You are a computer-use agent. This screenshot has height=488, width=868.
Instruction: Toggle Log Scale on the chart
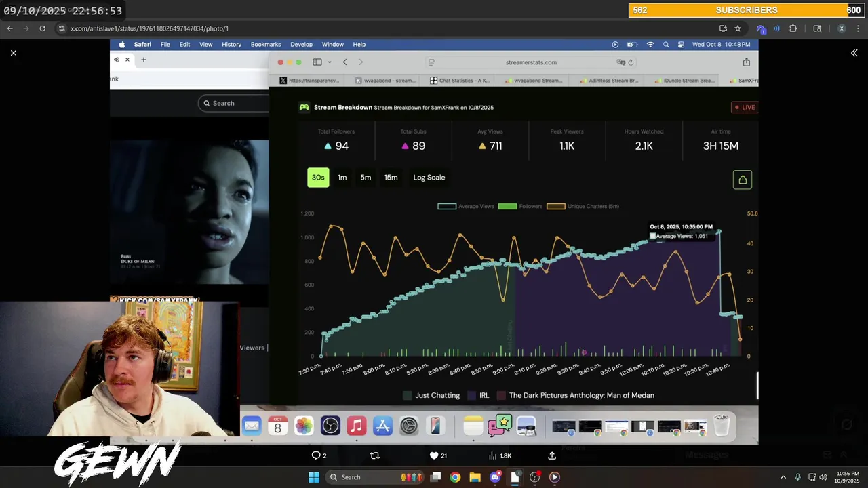(429, 178)
